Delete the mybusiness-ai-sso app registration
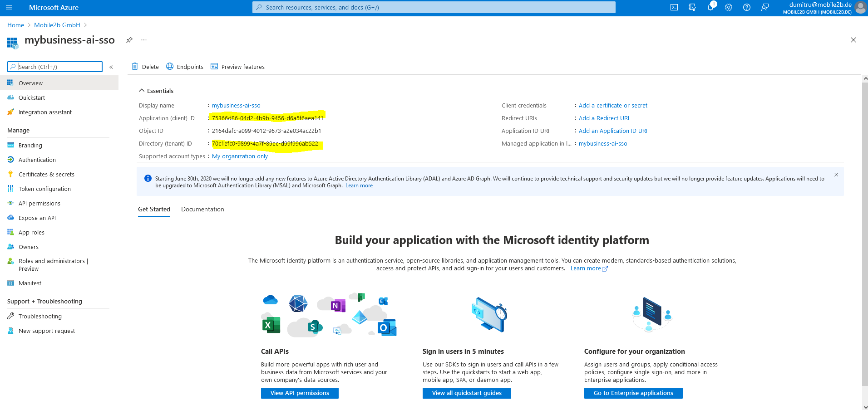Screen dimensions: 868x410 145,67
